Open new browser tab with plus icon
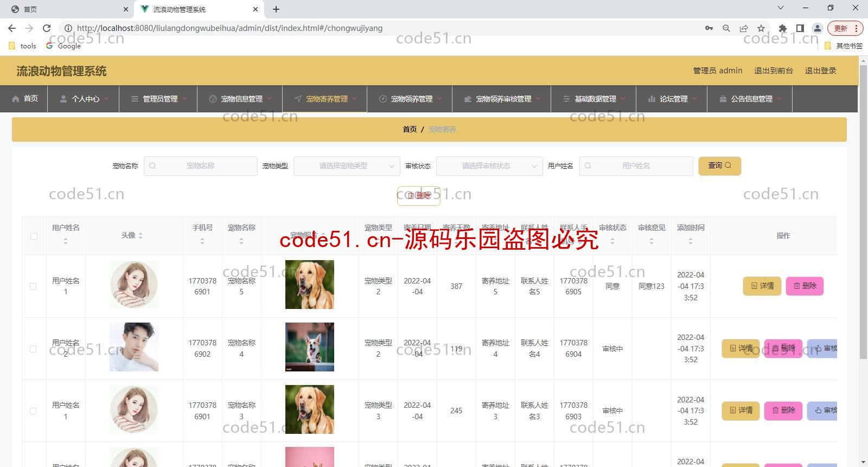868x467 pixels. click(x=276, y=9)
